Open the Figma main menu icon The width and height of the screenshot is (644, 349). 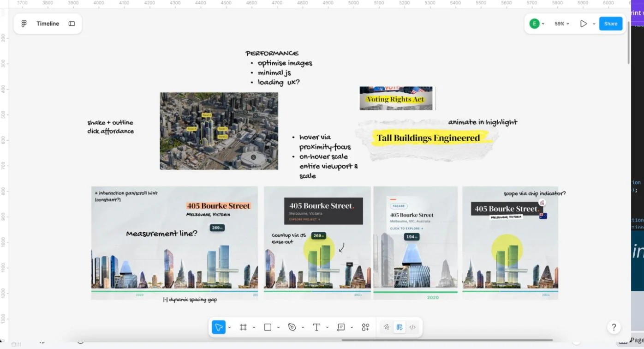24,24
